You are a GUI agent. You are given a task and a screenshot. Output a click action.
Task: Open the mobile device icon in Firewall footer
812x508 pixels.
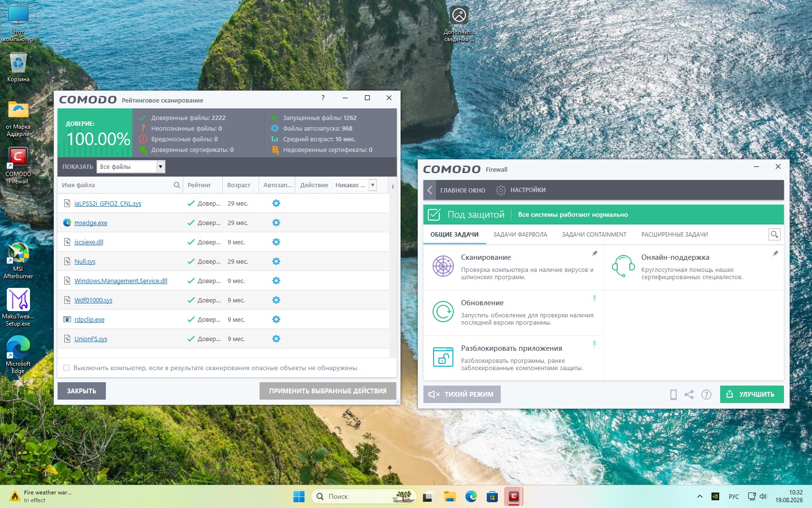pos(673,395)
